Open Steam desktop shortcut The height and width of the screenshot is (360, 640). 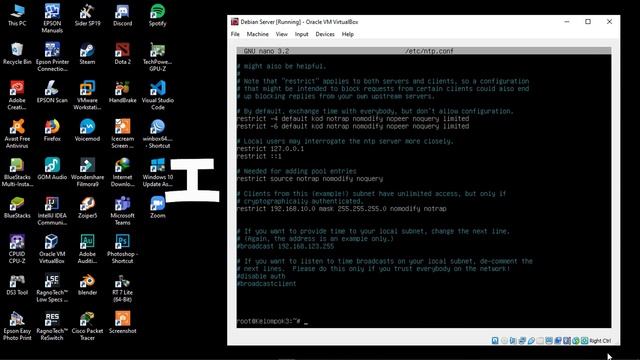click(87, 54)
